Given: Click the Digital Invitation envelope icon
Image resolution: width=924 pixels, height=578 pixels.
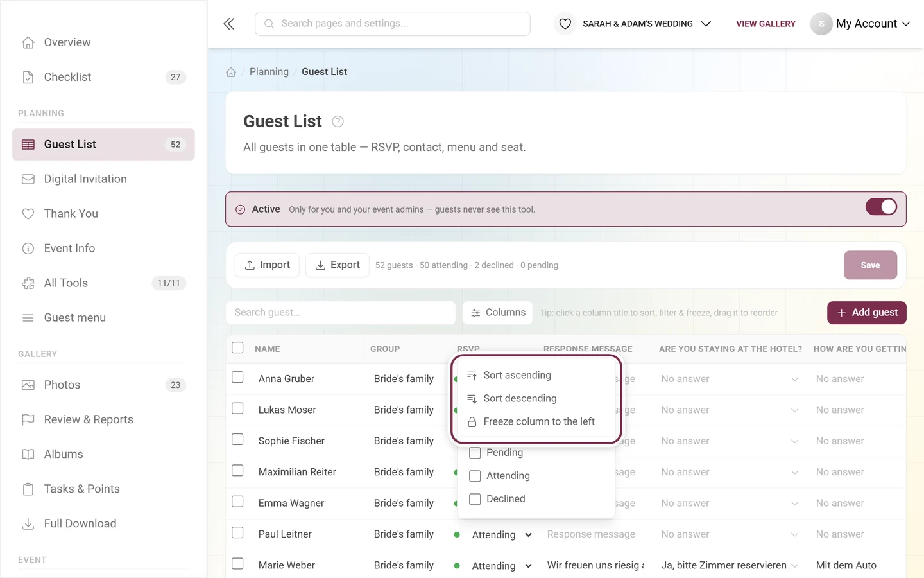Looking at the screenshot, I should click(28, 179).
